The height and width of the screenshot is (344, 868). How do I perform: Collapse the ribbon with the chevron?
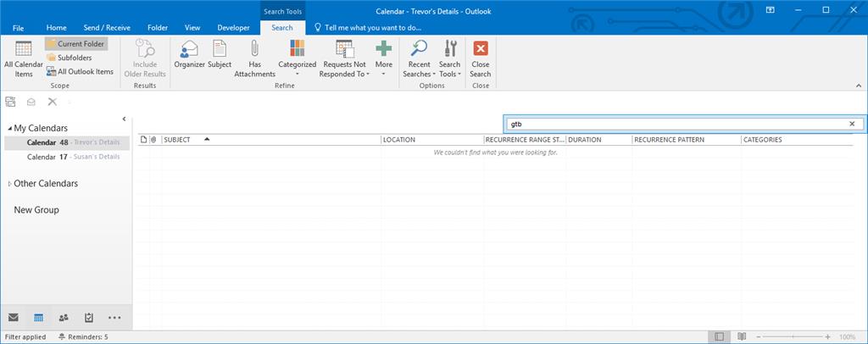[859, 86]
